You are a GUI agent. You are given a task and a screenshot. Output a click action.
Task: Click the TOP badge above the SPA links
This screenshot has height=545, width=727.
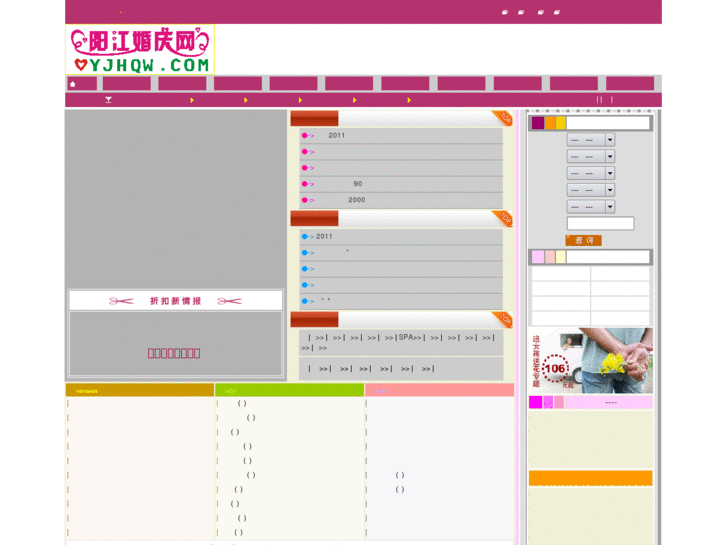(502, 319)
